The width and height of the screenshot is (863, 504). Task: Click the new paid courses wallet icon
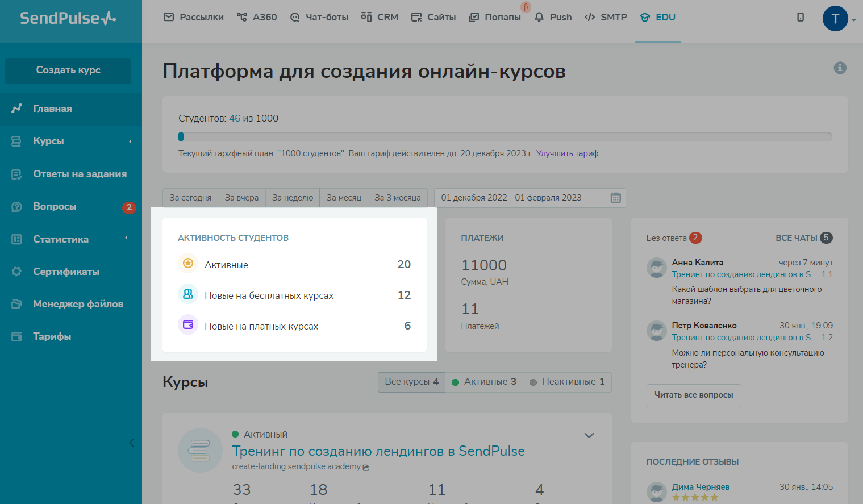(x=188, y=325)
